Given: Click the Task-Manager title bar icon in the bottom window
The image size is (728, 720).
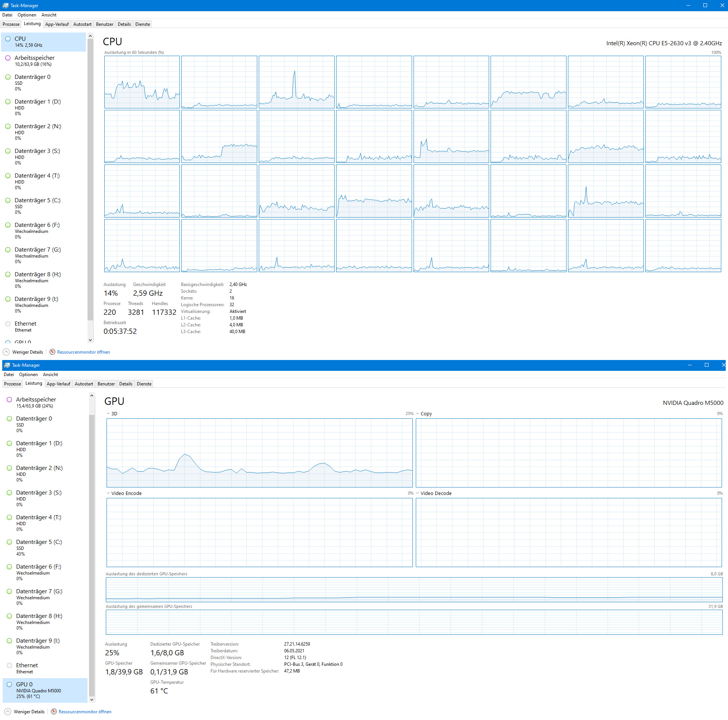Looking at the screenshot, I should point(7,365).
